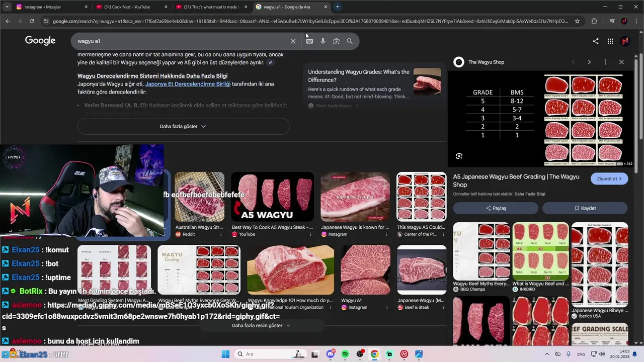Open options for Black Apple Wagyu source
This screenshot has height=362, width=644.
(x=357, y=106)
